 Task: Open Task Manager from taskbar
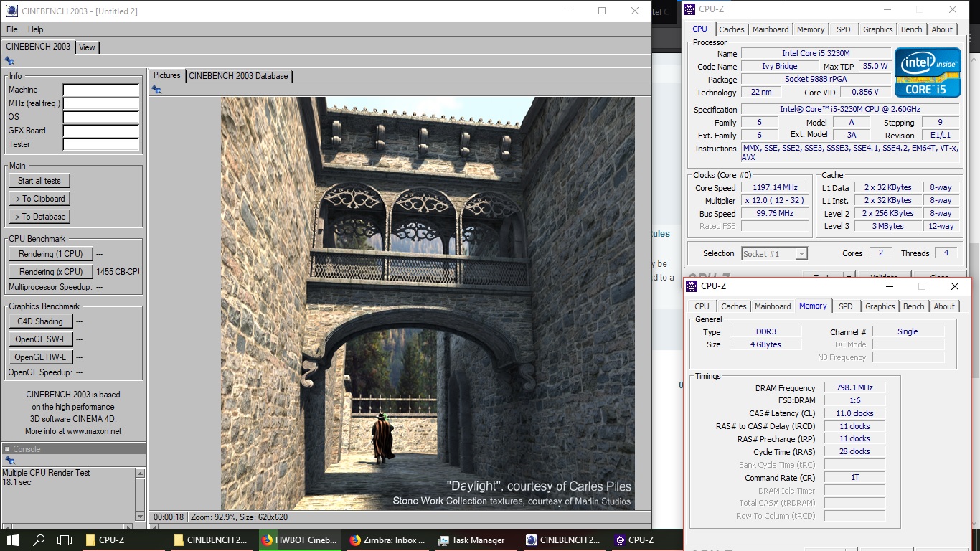(x=476, y=540)
